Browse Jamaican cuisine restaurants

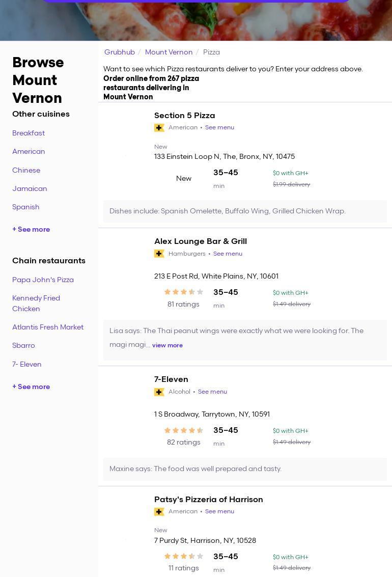pyautogui.click(x=30, y=189)
